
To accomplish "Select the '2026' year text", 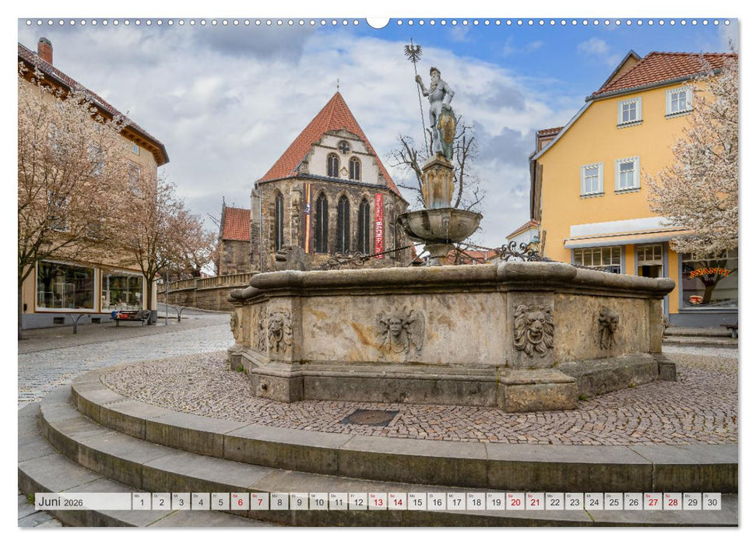I will coord(73,501).
